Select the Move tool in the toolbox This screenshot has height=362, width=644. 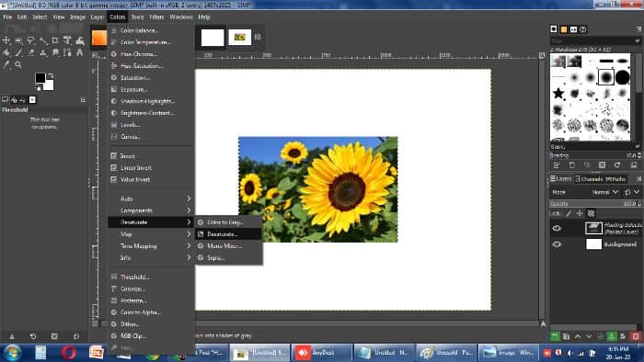6,40
